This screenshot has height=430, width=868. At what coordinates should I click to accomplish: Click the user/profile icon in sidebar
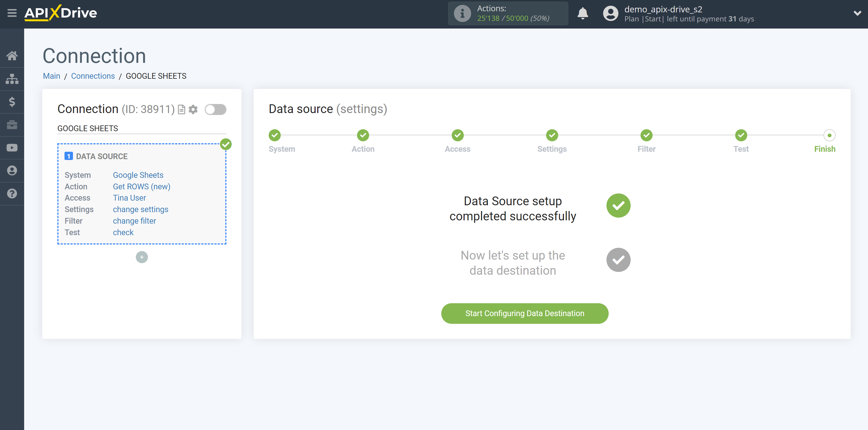pyautogui.click(x=12, y=170)
